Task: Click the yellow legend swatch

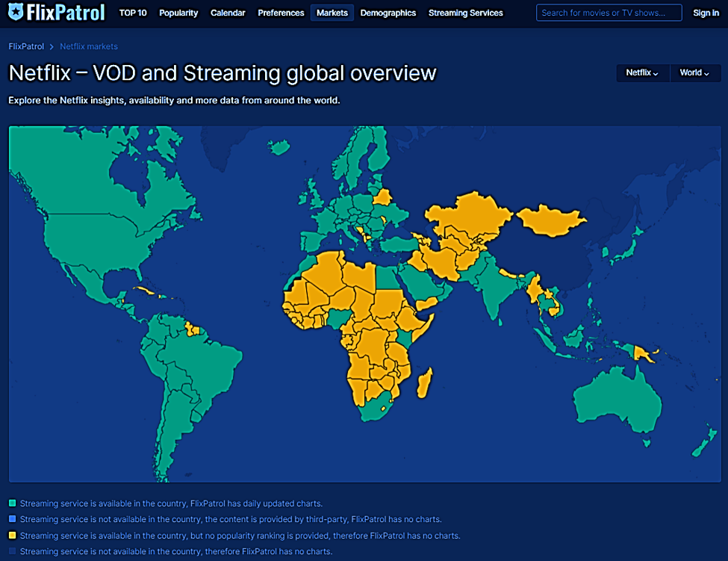Action: [x=13, y=535]
